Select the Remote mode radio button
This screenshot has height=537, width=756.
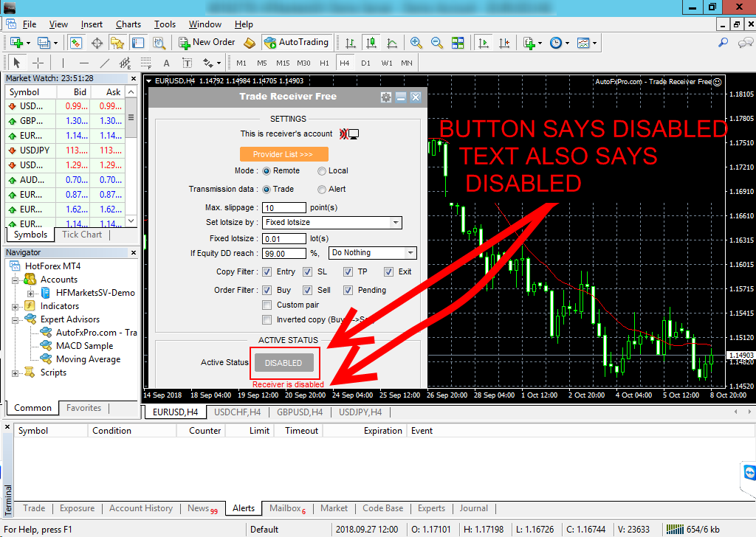tap(266, 171)
